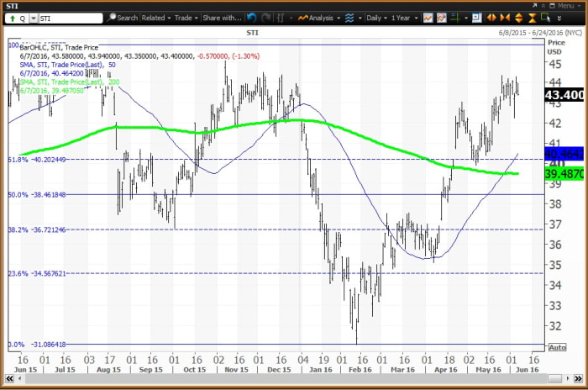This screenshot has width=588, height=390.
Task: Open the Trade menu
Action: click(186, 17)
